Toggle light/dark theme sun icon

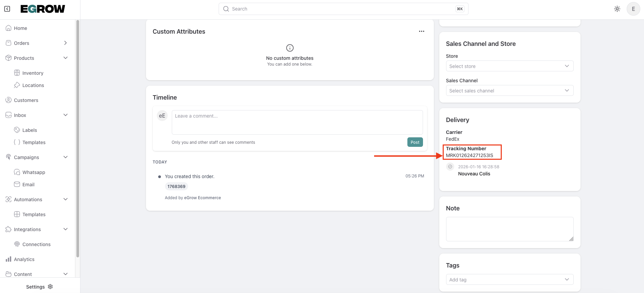(617, 9)
